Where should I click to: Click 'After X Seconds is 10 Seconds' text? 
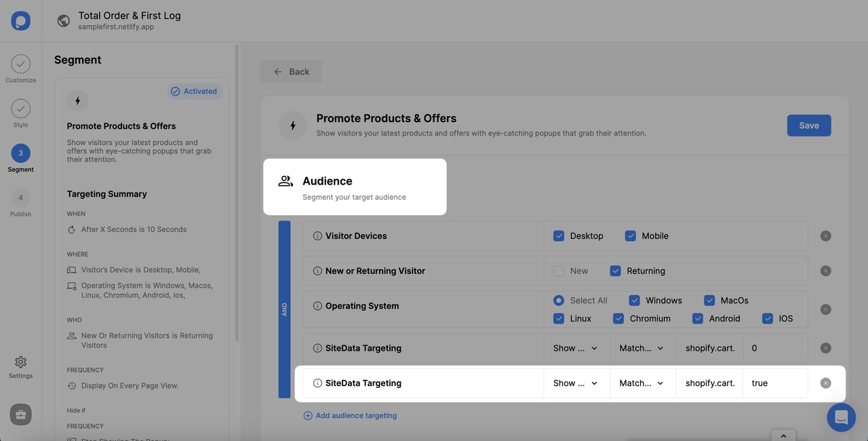click(x=134, y=229)
